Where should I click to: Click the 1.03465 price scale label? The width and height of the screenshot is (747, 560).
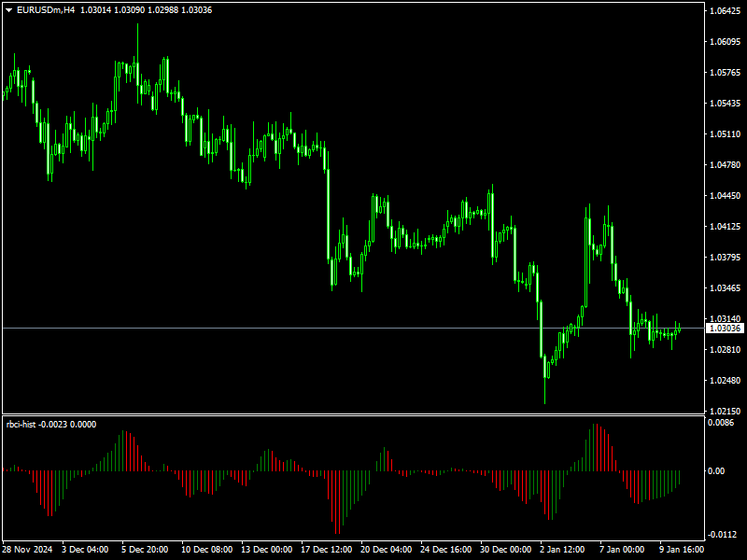tap(726, 288)
